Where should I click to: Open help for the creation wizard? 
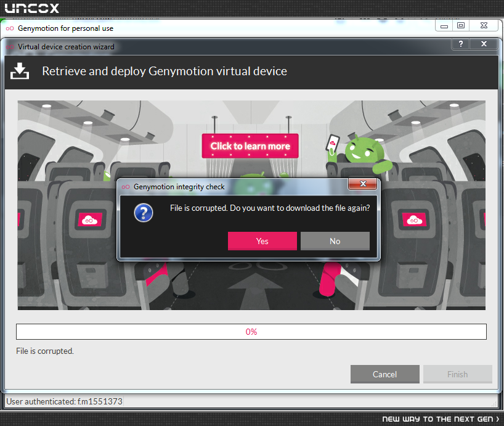(x=461, y=44)
